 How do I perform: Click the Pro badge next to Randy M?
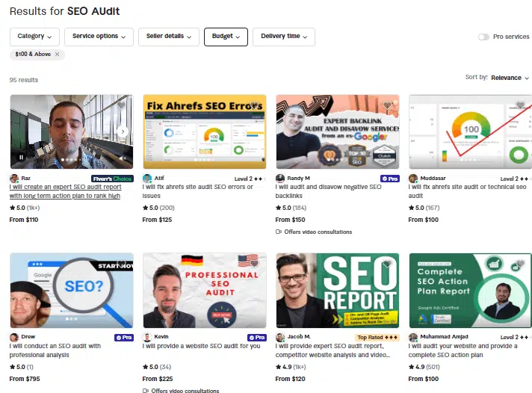coord(390,179)
